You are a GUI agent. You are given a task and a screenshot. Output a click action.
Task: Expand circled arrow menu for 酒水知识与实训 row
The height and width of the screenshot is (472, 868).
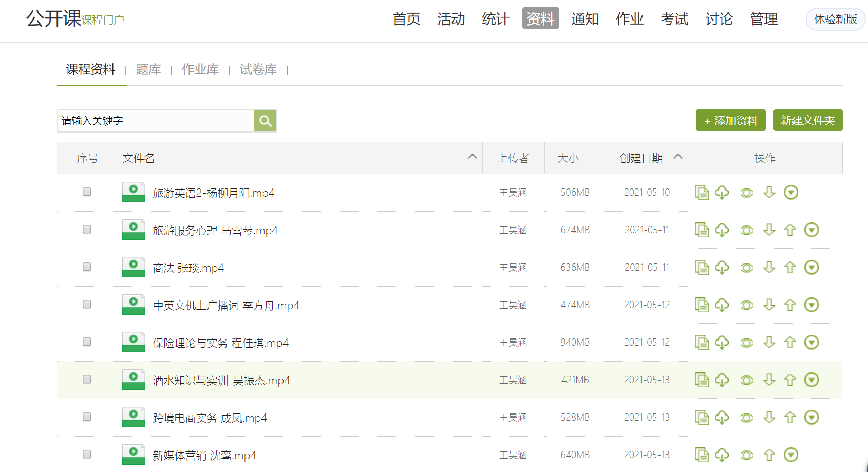tap(812, 380)
